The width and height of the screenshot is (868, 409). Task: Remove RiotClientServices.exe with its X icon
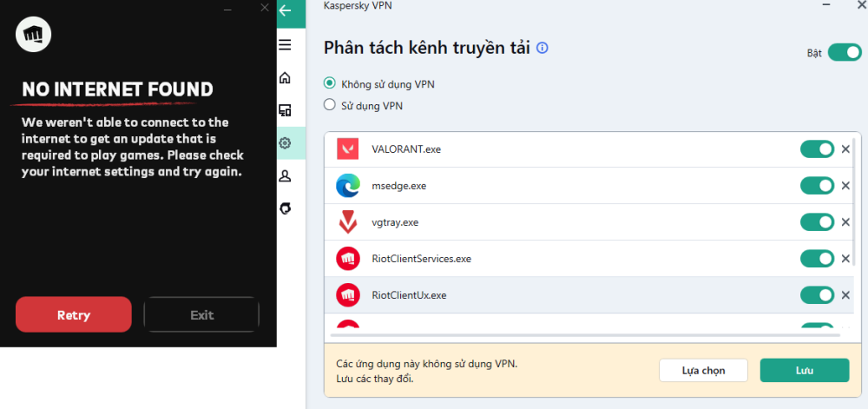click(x=845, y=259)
